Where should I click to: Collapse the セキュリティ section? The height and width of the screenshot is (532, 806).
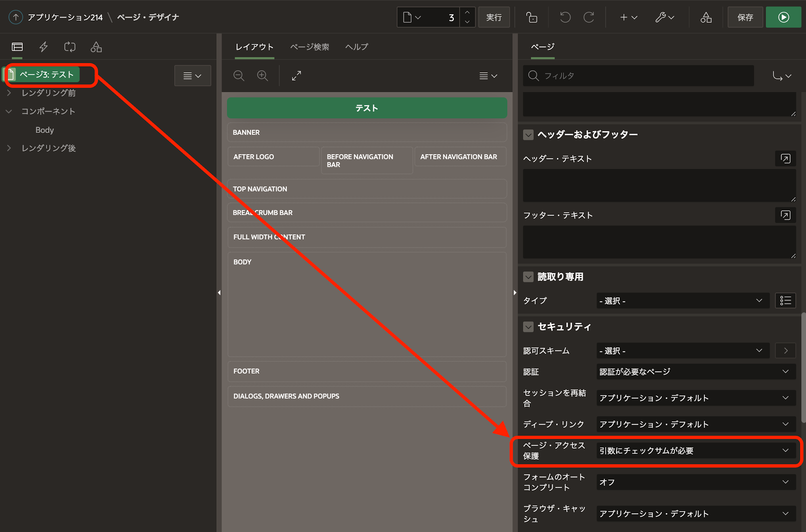pyautogui.click(x=528, y=327)
